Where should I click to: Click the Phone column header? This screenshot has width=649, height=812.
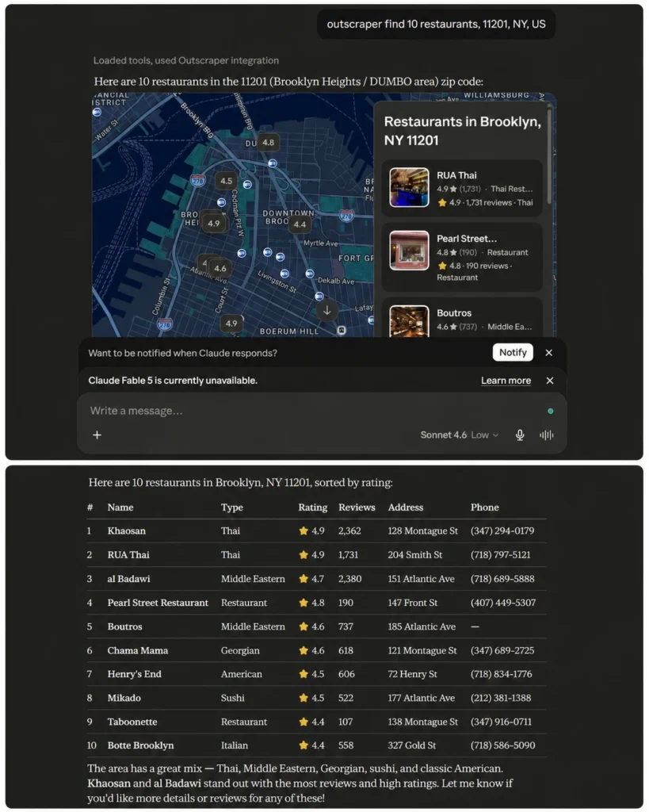pos(484,507)
